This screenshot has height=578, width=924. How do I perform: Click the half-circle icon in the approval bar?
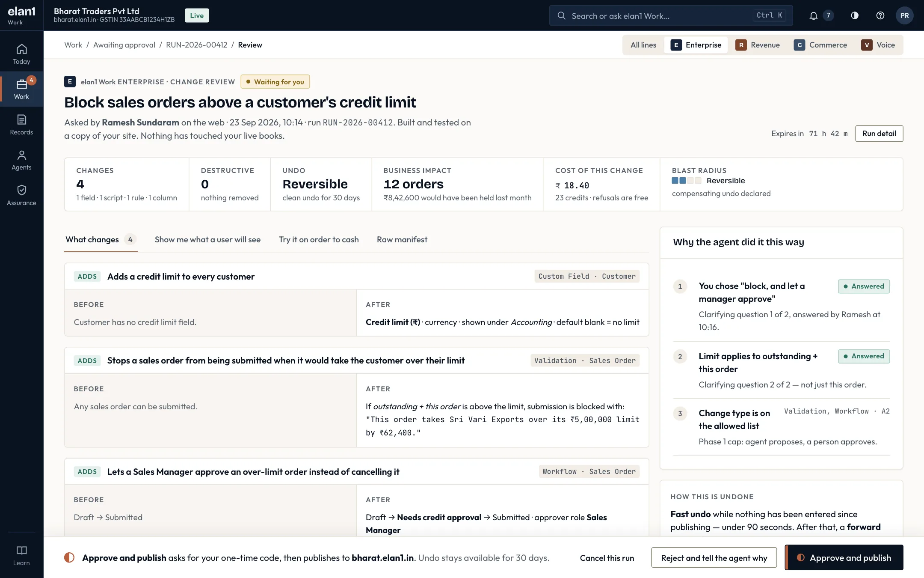69,557
